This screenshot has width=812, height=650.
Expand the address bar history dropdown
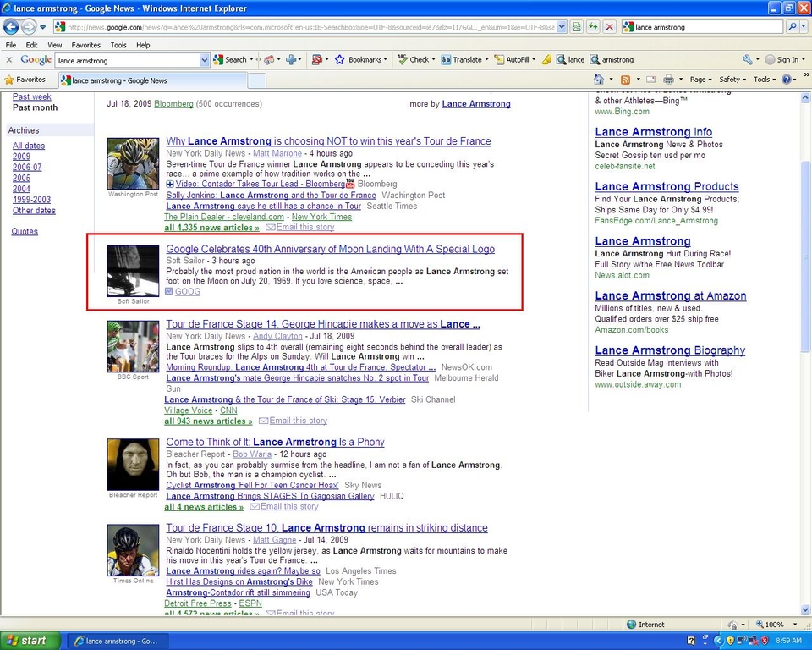point(562,27)
